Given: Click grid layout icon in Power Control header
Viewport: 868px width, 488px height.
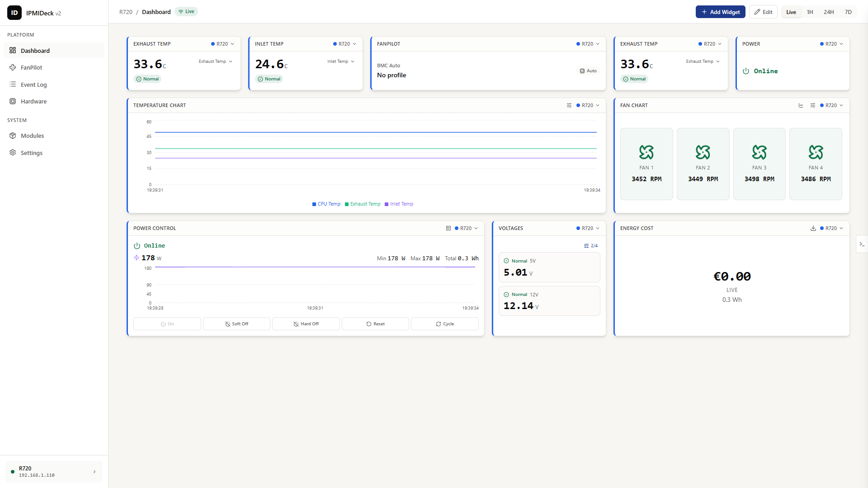Looking at the screenshot, I should [448, 228].
